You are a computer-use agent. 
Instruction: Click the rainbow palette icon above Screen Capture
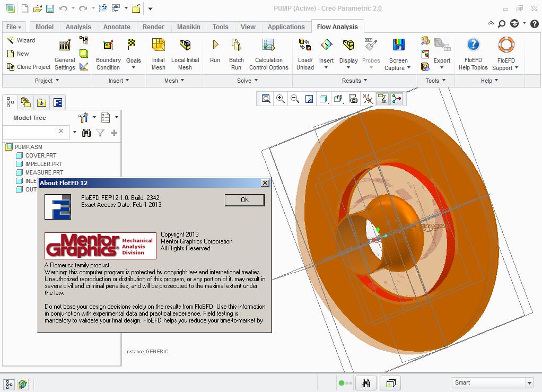pos(397,45)
